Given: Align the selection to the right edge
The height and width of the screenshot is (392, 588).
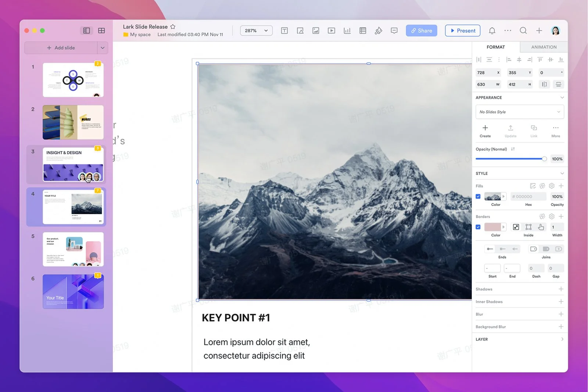Looking at the screenshot, I should (530, 60).
